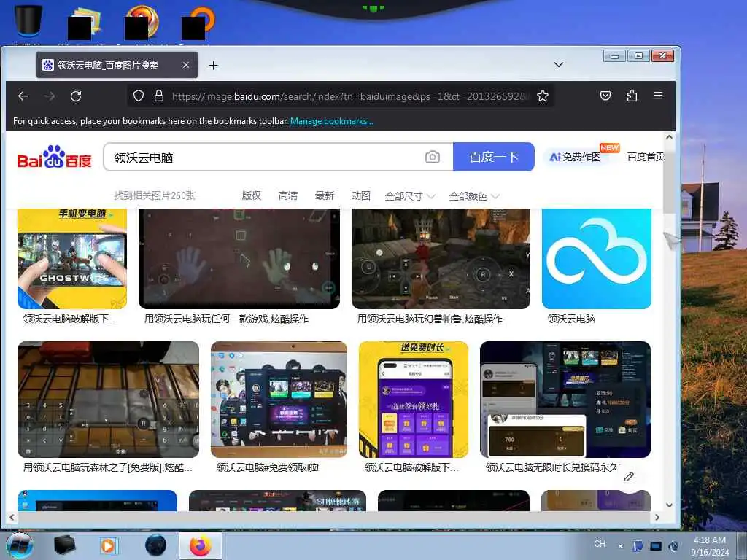
Task: Click the Manage bookmarks link
Action: point(332,121)
